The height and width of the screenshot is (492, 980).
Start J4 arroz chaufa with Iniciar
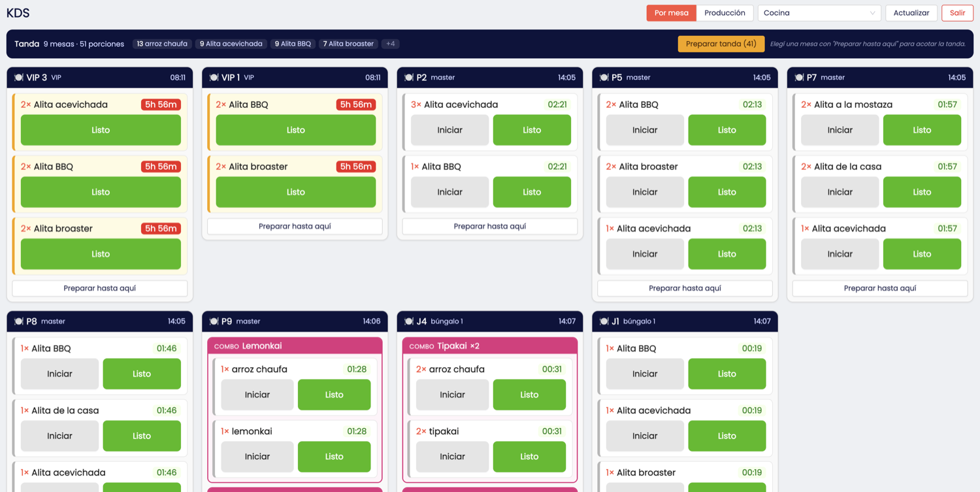pos(452,395)
